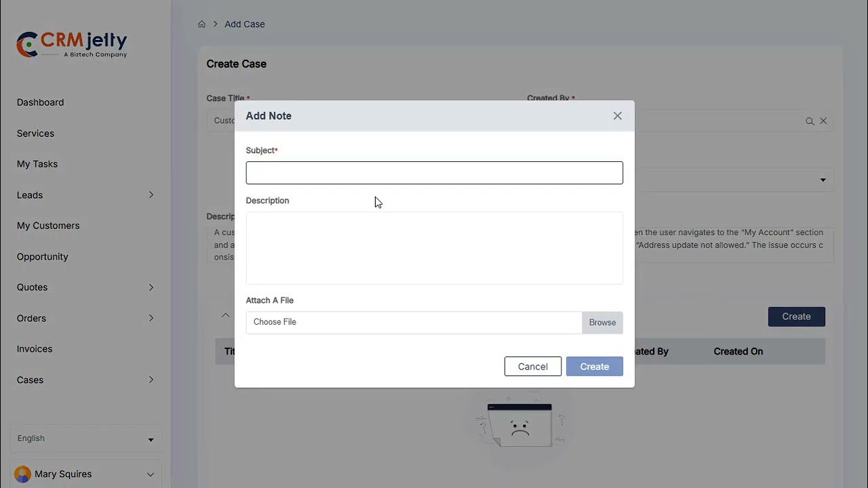This screenshot has width=868, height=488.
Task: Expand the Quotes submenu
Action: pos(151,287)
